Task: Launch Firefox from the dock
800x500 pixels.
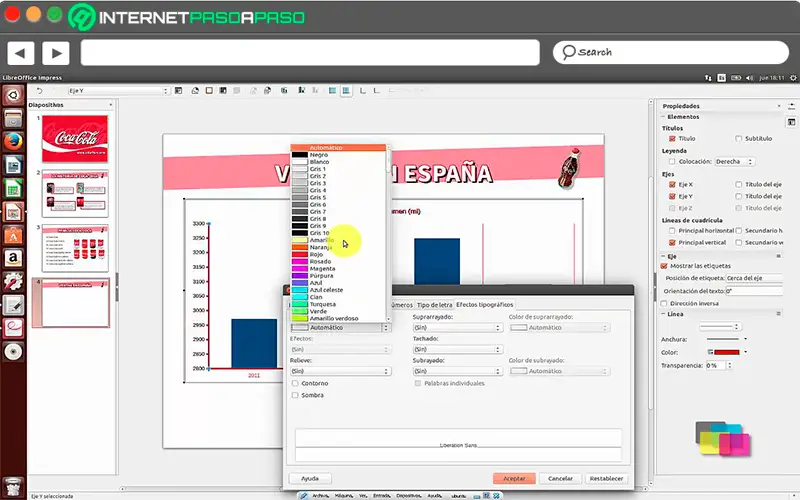Action: pyautogui.click(x=13, y=142)
